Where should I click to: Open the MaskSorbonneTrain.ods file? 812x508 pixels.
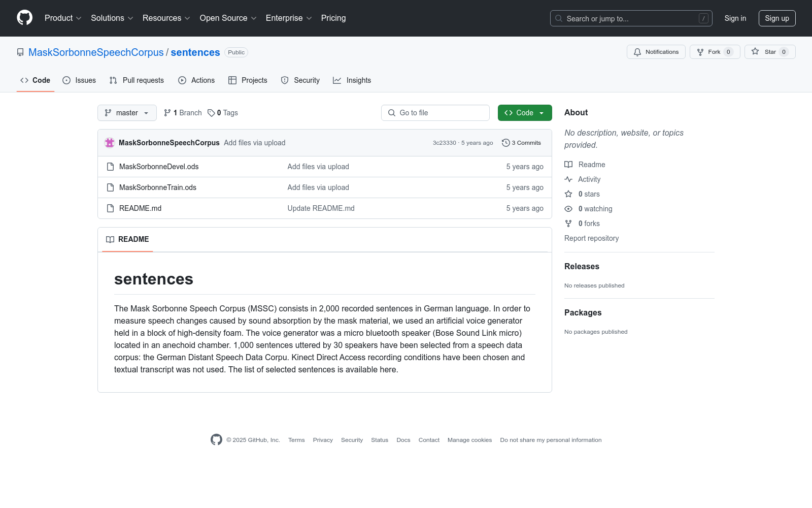click(x=158, y=187)
